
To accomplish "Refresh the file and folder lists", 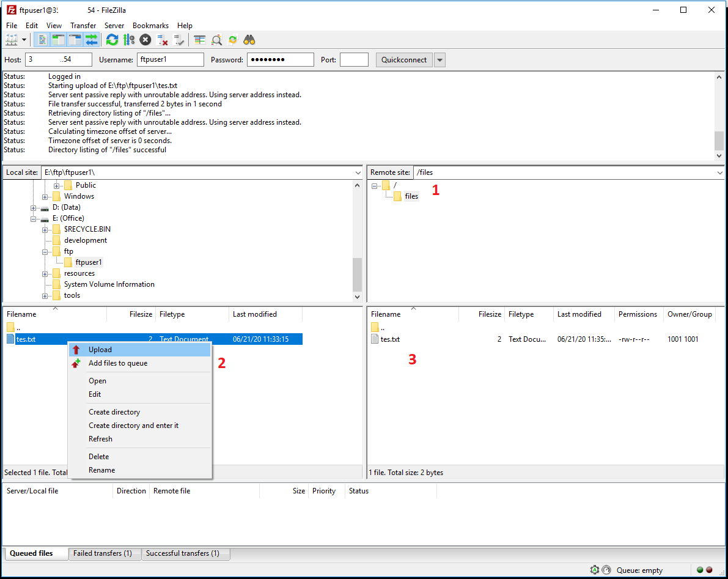I will point(112,40).
